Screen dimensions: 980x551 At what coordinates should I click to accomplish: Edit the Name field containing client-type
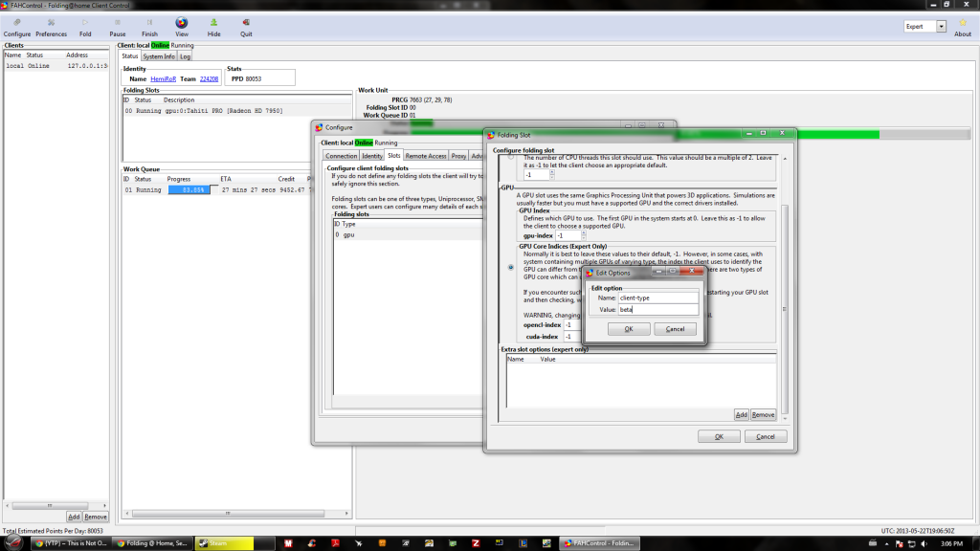point(658,298)
